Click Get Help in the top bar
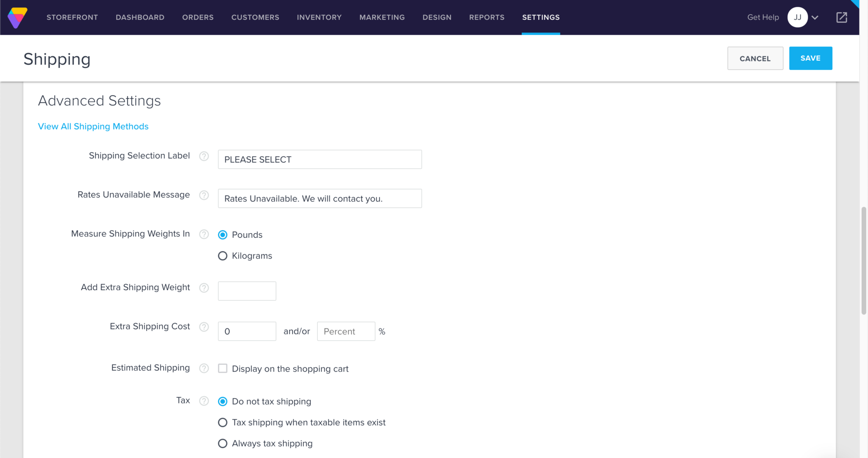 (762, 17)
